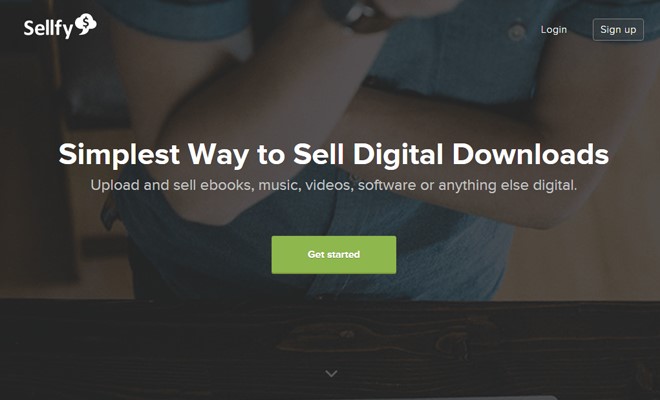Select the Upload and sell ebooks subtitle
660x400 pixels.
tap(333, 185)
